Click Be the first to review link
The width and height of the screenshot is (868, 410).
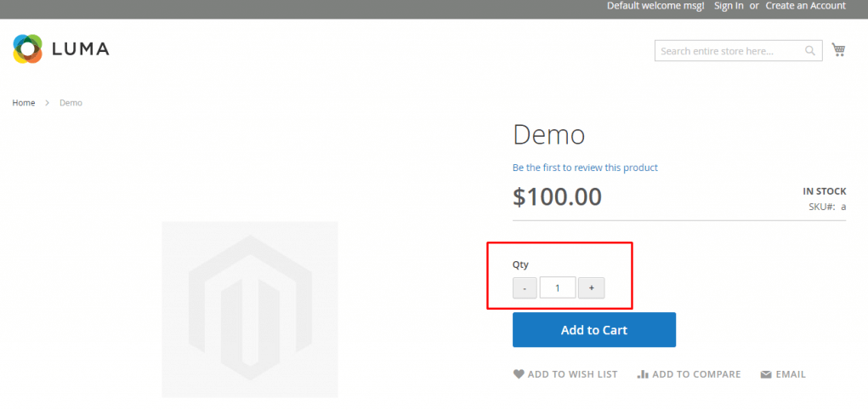[585, 168]
